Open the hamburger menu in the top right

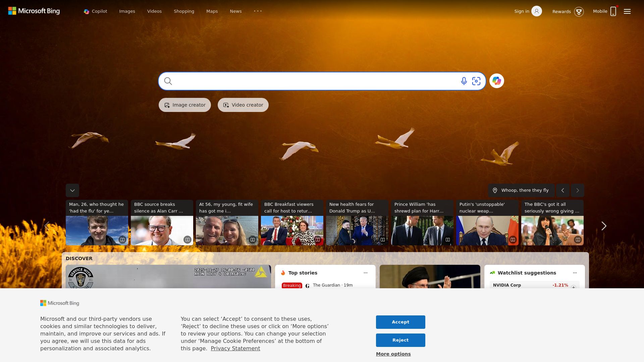[627, 11]
